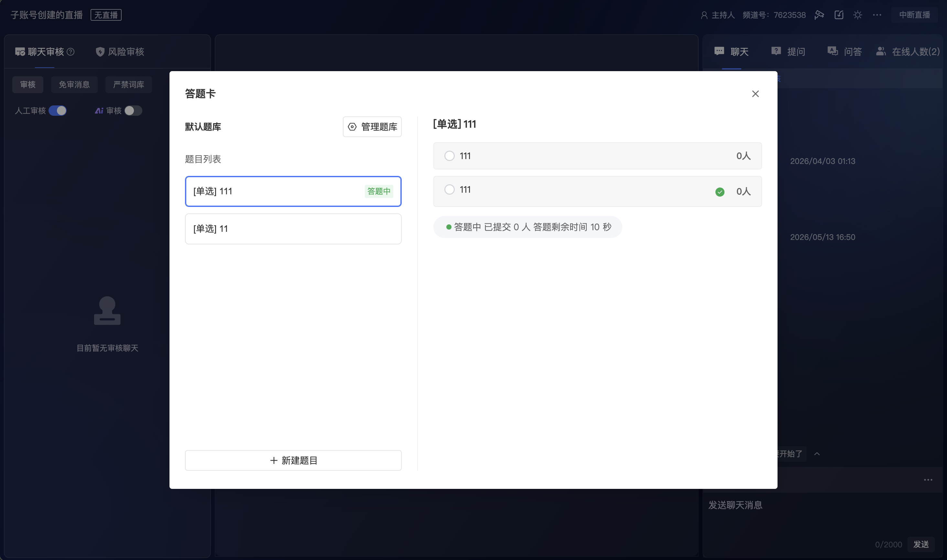The height and width of the screenshot is (560, 947).
Task: Click the 0/2000 character counter
Action: 888,544
